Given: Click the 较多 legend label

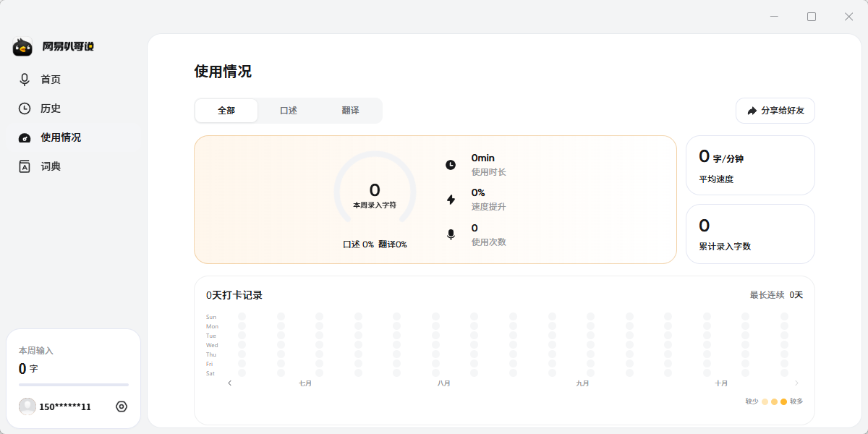Looking at the screenshot, I should tap(796, 401).
